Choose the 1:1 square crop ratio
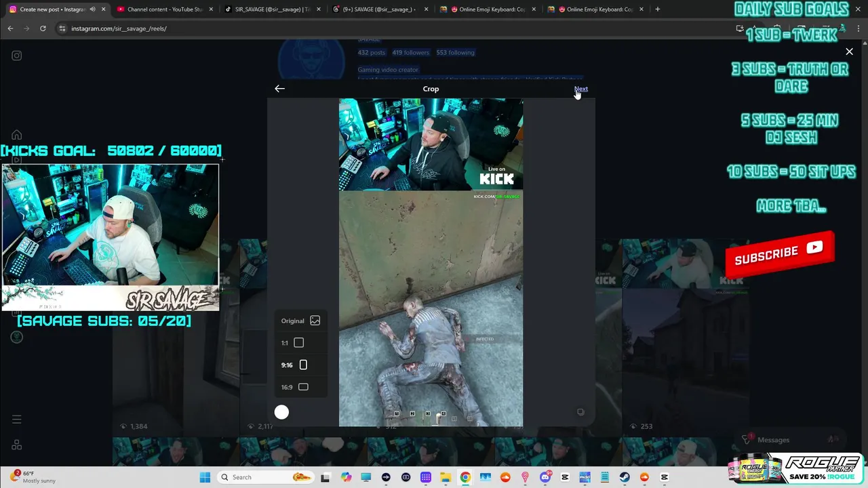868x488 pixels. (300, 343)
